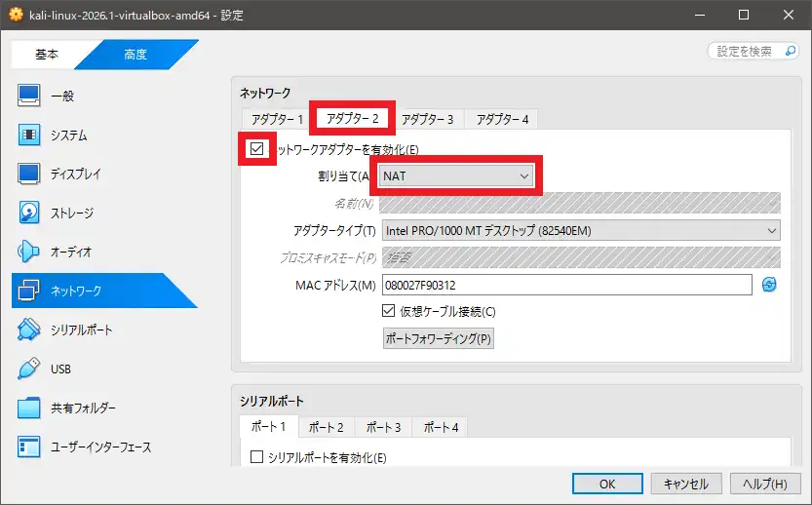812x505 pixels.
Task: Click the General (一般) monitor icon
Action: [x=28, y=96]
